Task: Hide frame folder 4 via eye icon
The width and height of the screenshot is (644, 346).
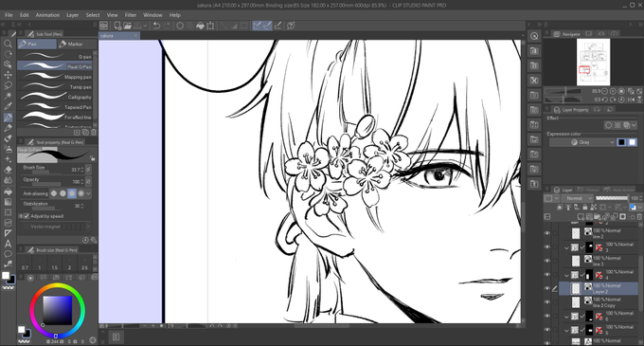Action: 547,275
